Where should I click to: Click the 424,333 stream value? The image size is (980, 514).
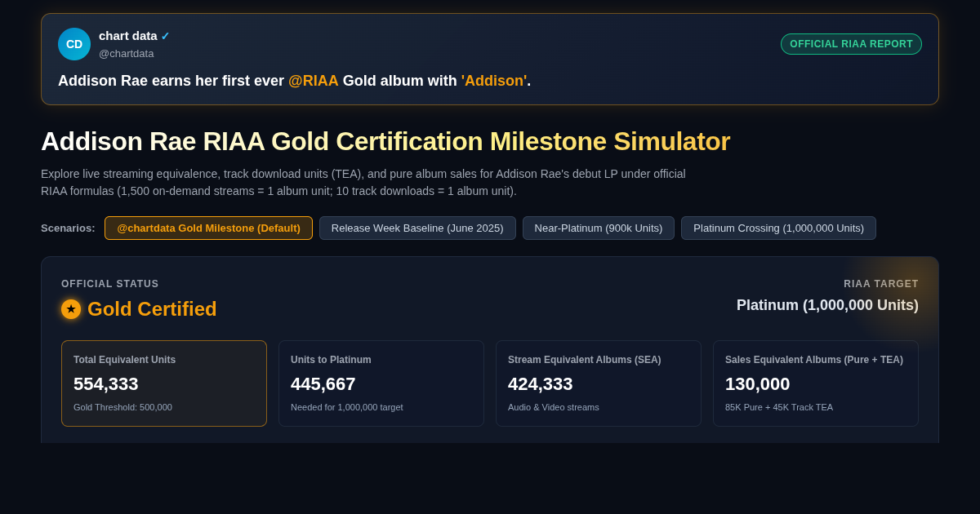(541, 383)
